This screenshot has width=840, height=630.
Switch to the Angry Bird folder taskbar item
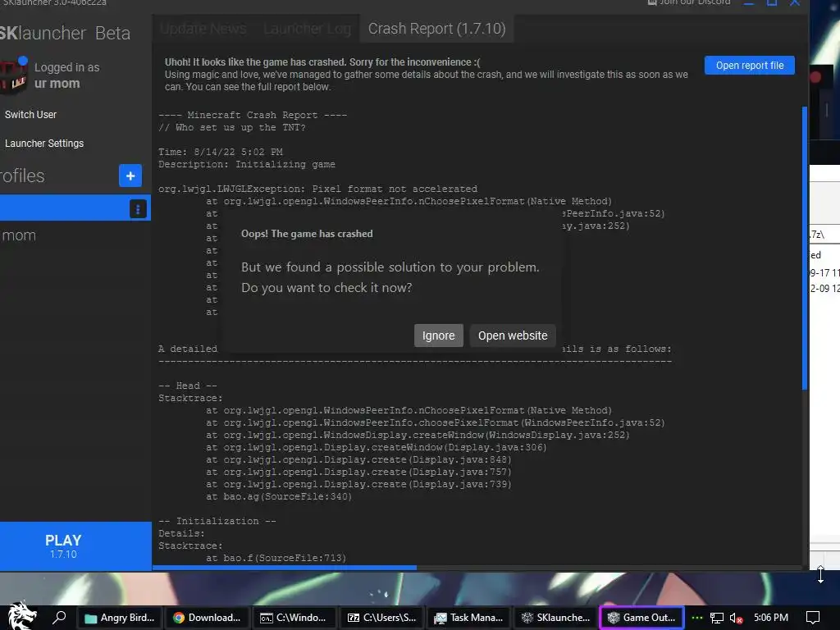click(x=120, y=618)
